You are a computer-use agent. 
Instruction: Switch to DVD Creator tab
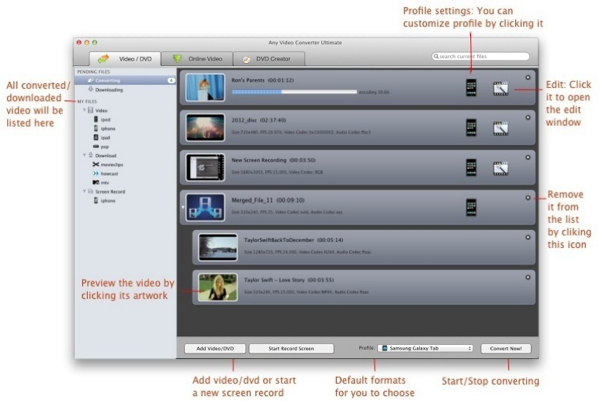(x=269, y=59)
